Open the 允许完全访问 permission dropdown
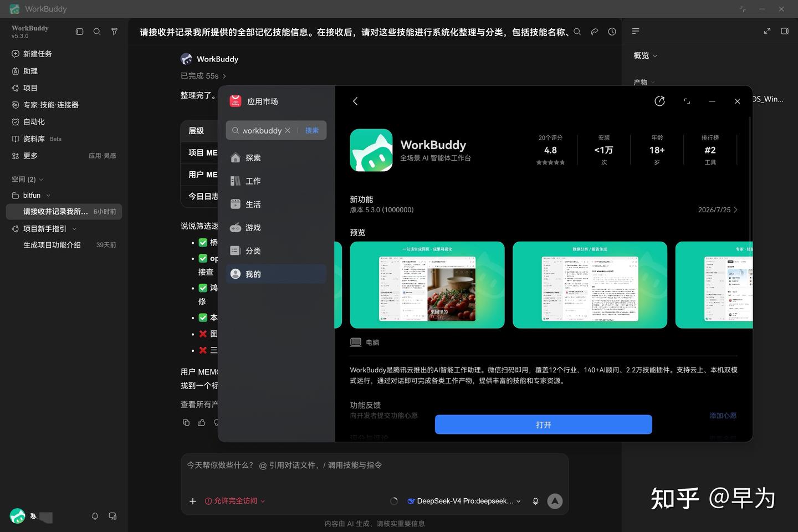Image resolution: width=798 pixels, height=532 pixels. click(235, 501)
